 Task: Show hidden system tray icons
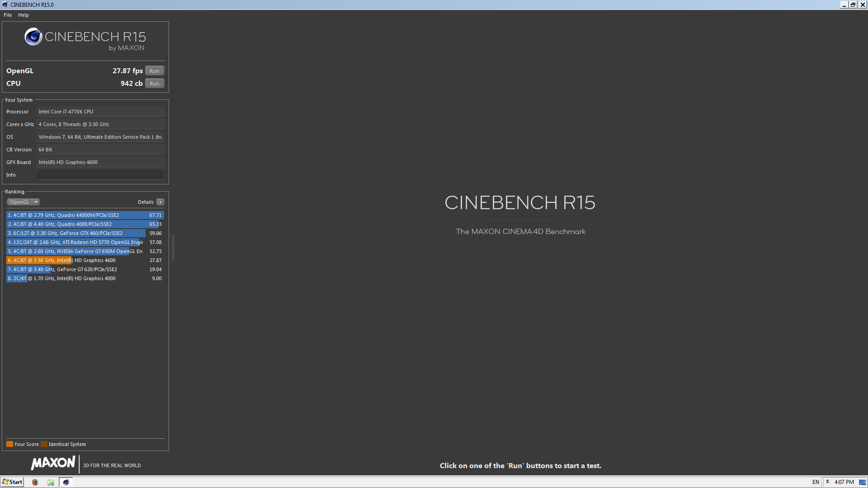point(827,482)
